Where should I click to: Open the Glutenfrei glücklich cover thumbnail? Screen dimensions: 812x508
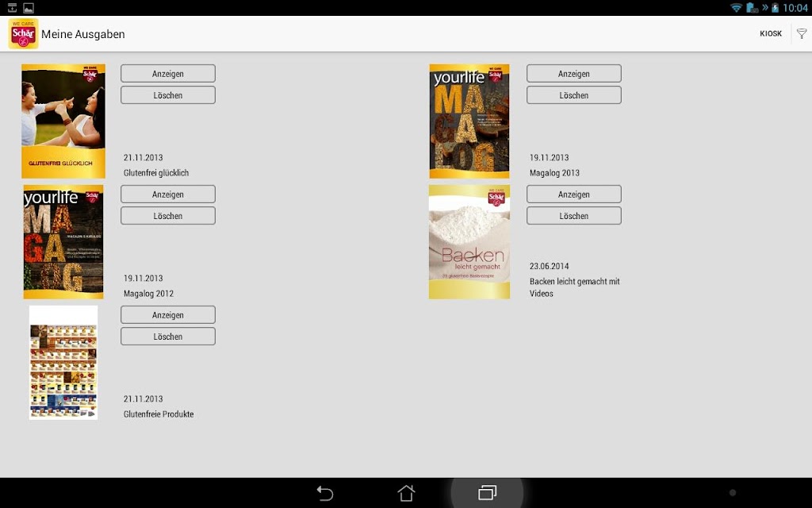63,121
